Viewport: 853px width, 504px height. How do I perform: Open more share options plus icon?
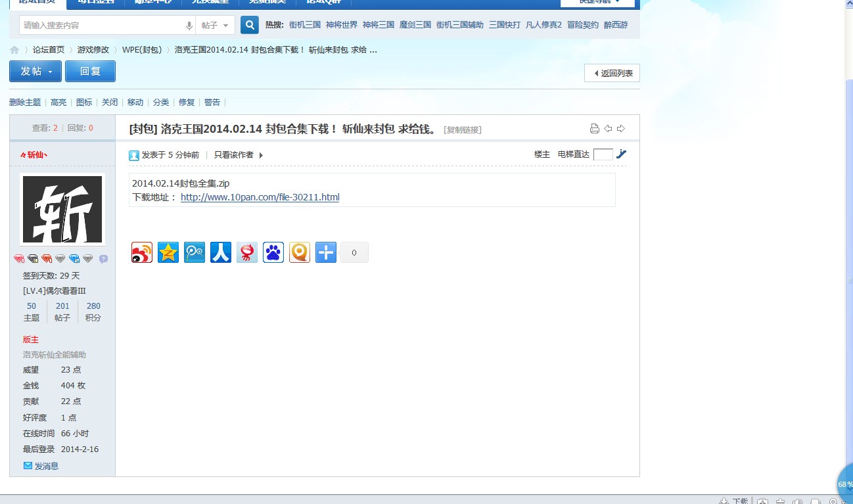point(326,252)
